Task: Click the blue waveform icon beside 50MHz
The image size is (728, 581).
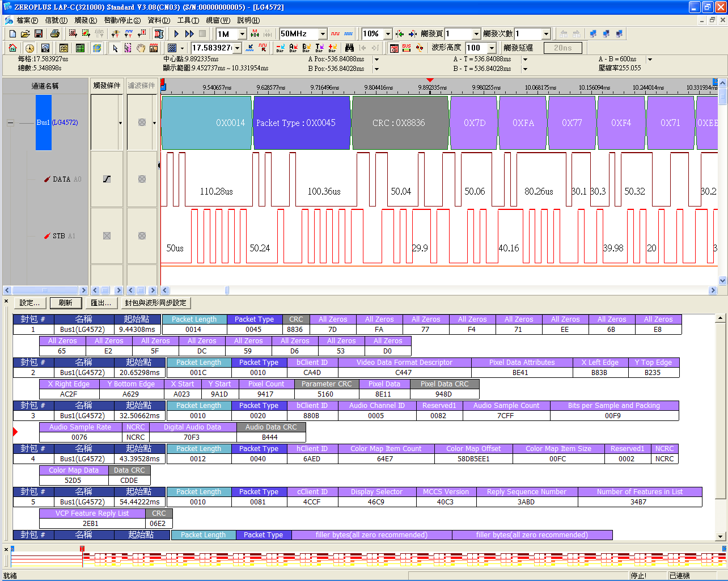Action: [x=348, y=34]
